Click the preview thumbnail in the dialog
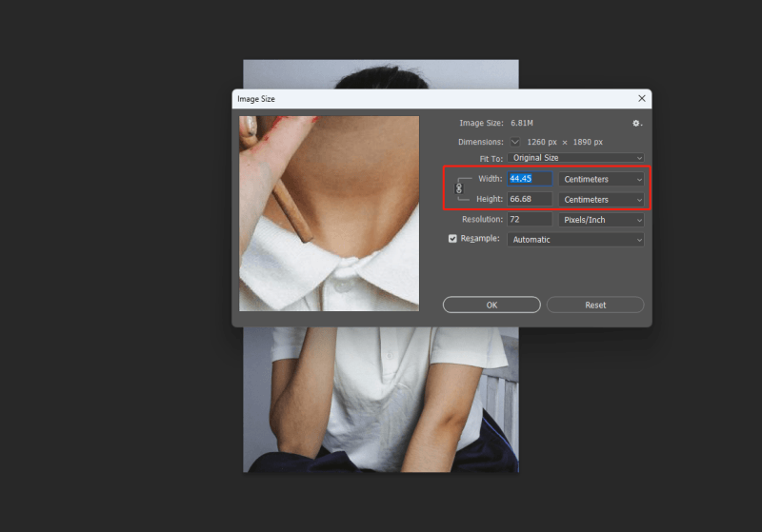 click(329, 213)
